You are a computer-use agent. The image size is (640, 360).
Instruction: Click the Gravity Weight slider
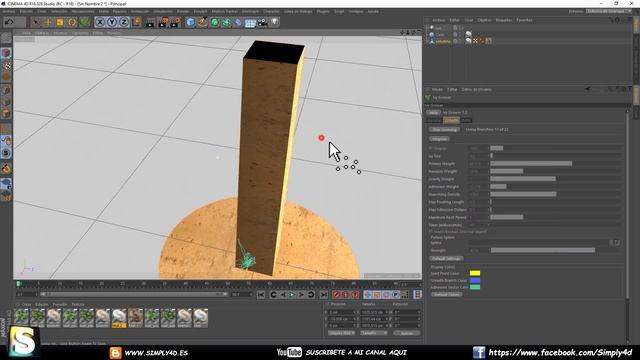tap(556, 179)
